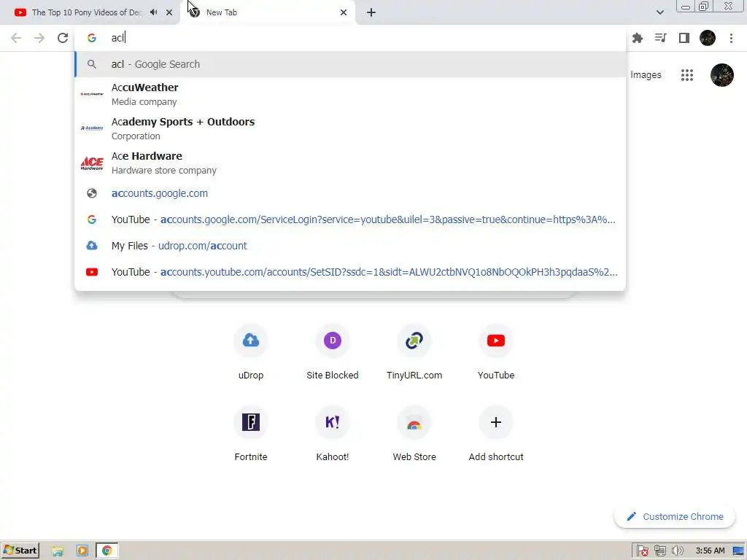
Task: Click the network tray icon
Action: coord(659,551)
